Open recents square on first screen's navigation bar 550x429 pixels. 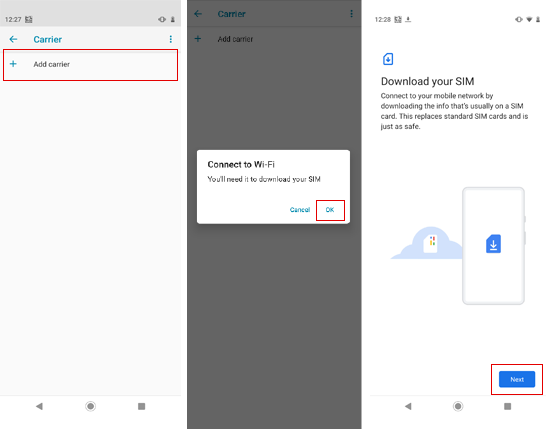tap(141, 406)
